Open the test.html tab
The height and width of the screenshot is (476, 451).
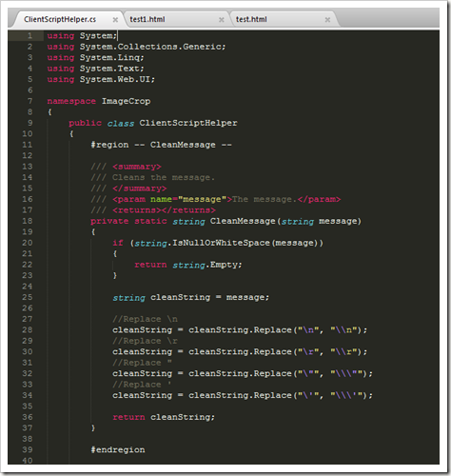[251, 19]
